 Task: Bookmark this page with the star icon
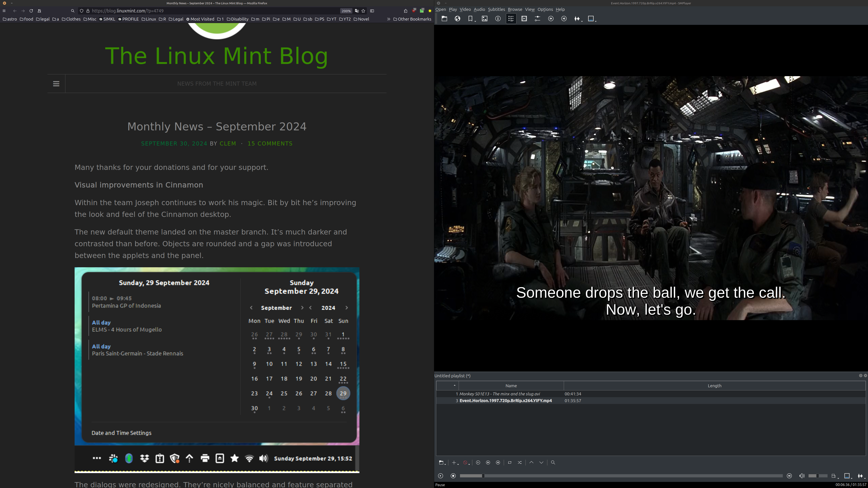363,11
